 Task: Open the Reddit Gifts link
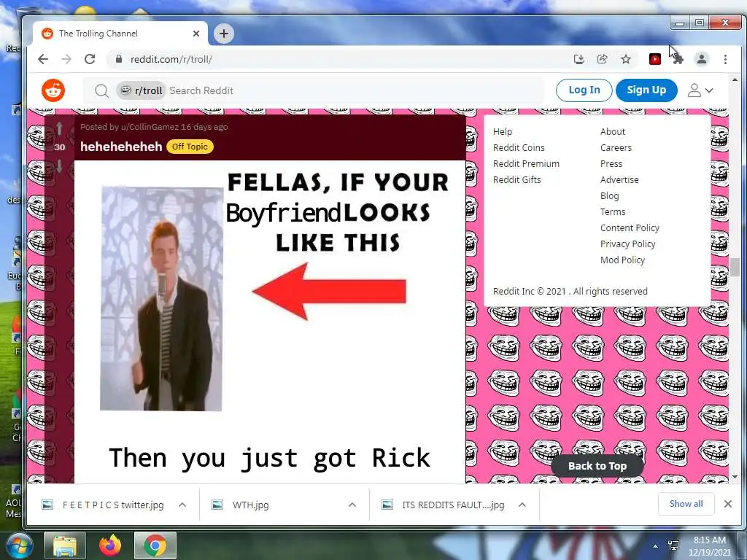click(516, 179)
